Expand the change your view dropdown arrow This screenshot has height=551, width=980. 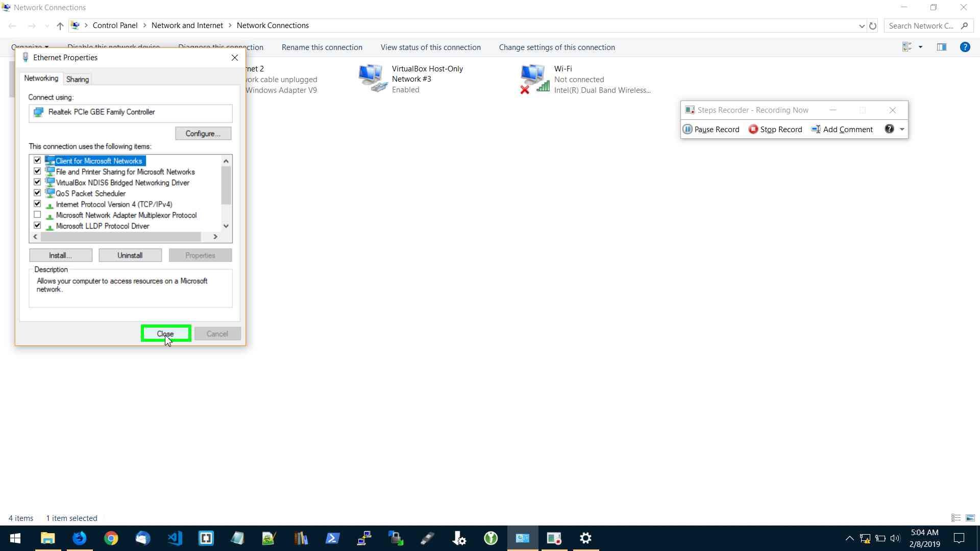point(920,47)
